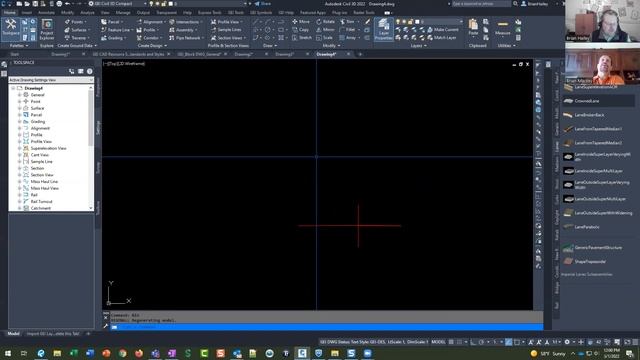Image resolution: width=640 pixels, height=360 pixels.
Task: Open Windows Start menu
Action: click(x=7, y=353)
